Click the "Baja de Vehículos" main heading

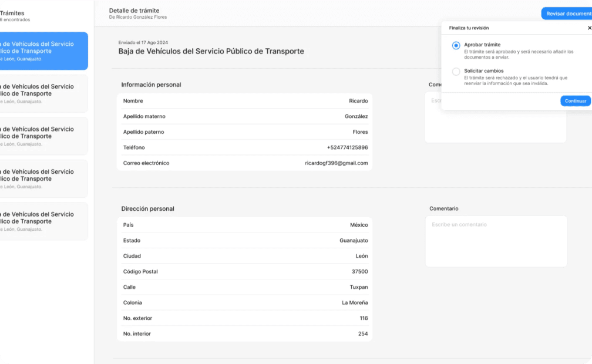[x=211, y=52]
